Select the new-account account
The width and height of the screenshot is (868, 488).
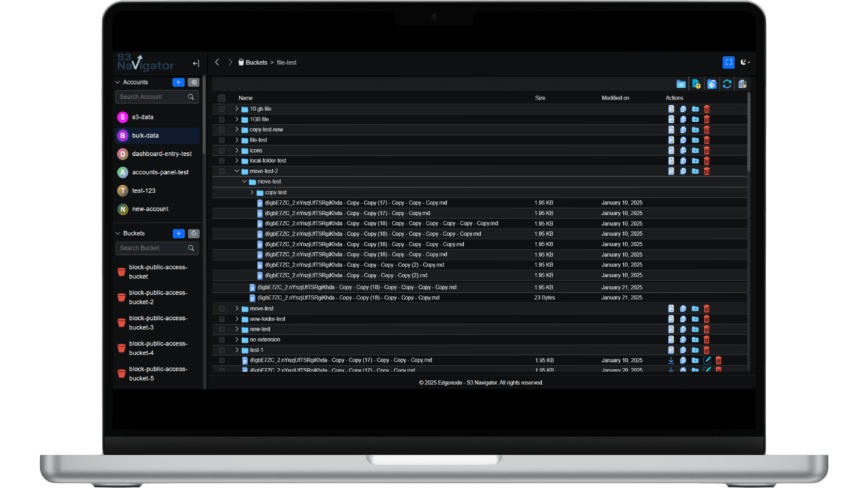coord(157,209)
